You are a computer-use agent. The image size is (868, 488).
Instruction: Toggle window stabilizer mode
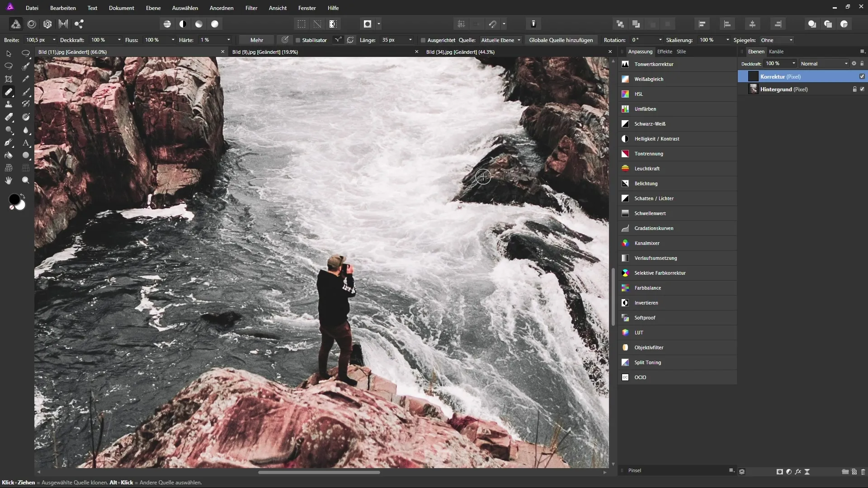(x=350, y=40)
